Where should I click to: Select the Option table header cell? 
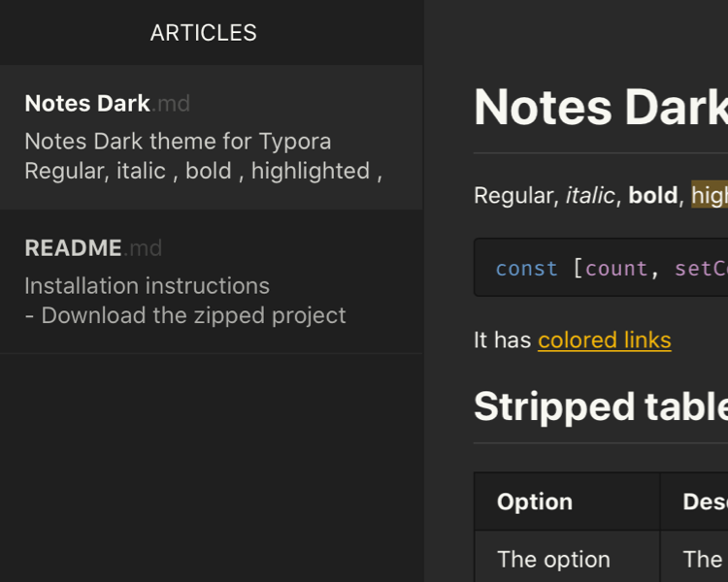[535, 501]
